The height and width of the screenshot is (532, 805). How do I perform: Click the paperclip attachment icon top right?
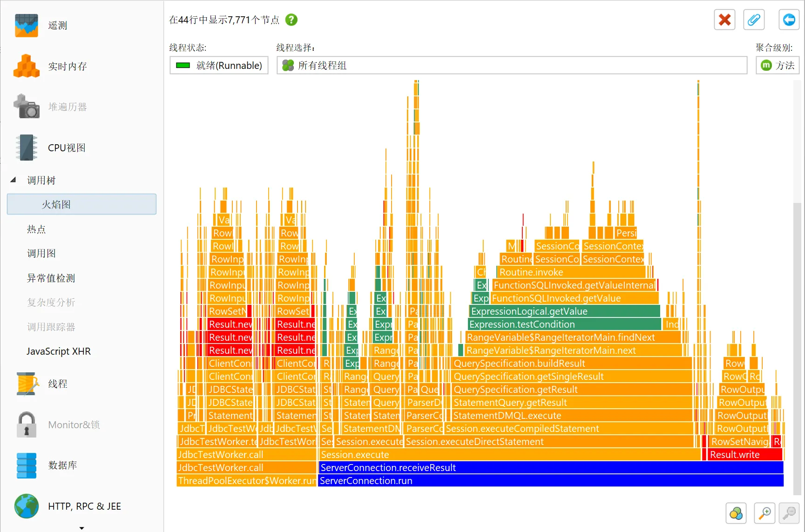(x=753, y=20)
